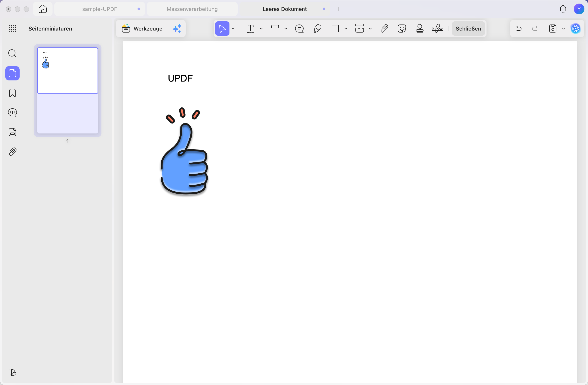Open a new tab with plus button
Screen dimensions: 588x385
(338, 9)
